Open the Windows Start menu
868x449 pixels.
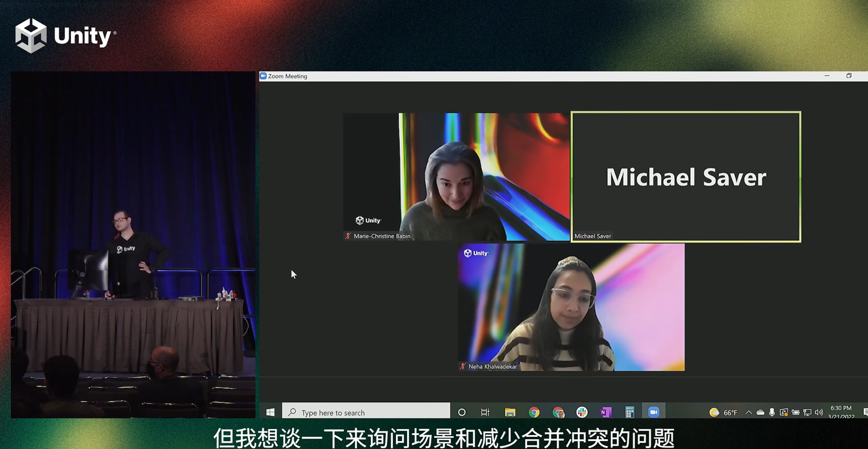pyautogui.click(x=270, y=412)
